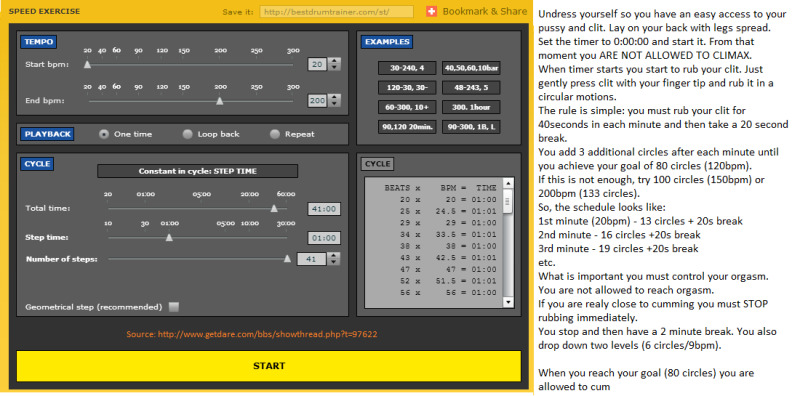Click the Total time slider handle
800x396 pixels.
[274, 208]
